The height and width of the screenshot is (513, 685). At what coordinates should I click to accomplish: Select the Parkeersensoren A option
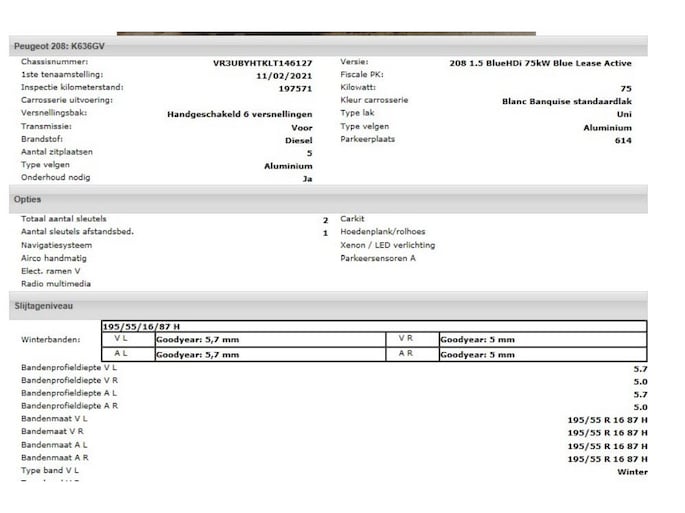(377, 258)
